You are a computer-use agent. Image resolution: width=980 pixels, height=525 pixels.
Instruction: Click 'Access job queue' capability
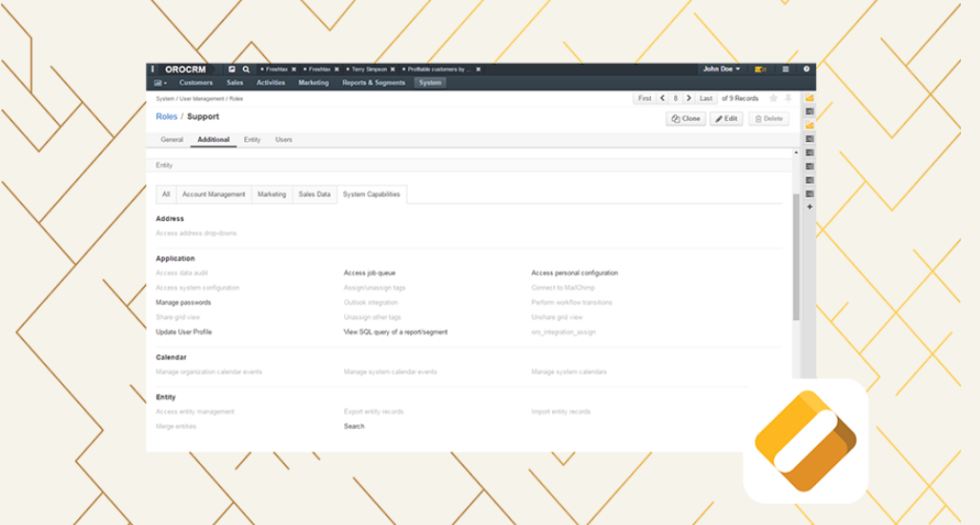click(x=369, y=273)
